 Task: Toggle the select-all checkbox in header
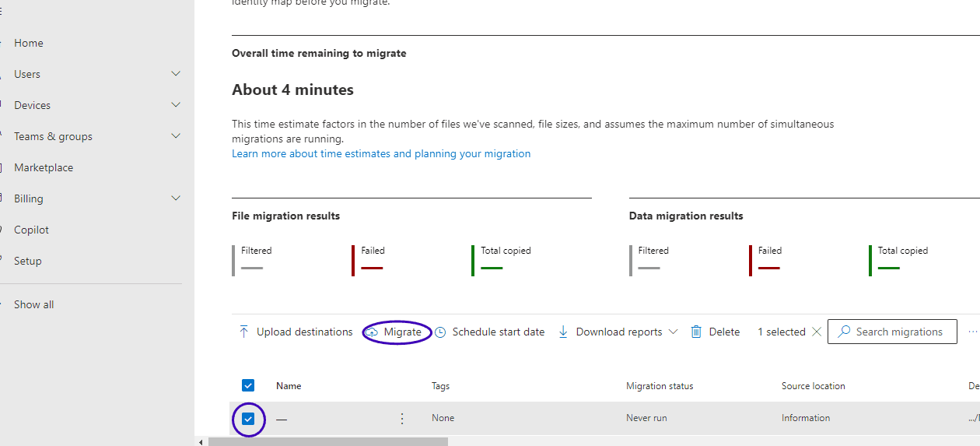248,385
